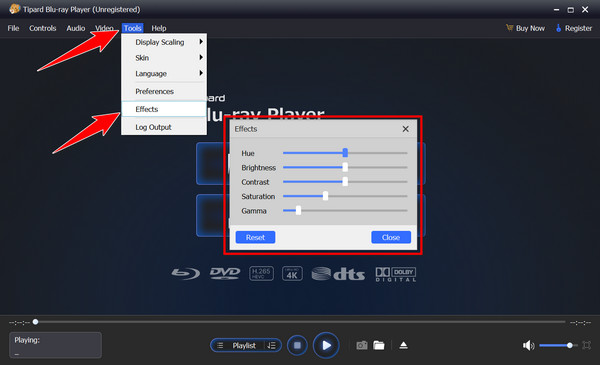Click the Playing info box
The height and width of the screenshot is (365, 600).
(55, 345)
